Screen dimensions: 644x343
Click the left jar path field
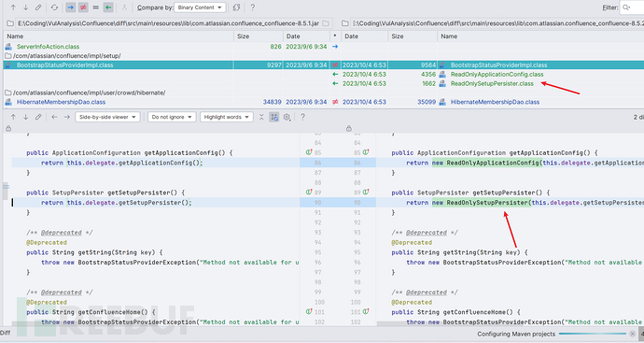pyautogui.click(x=168, y=23)
